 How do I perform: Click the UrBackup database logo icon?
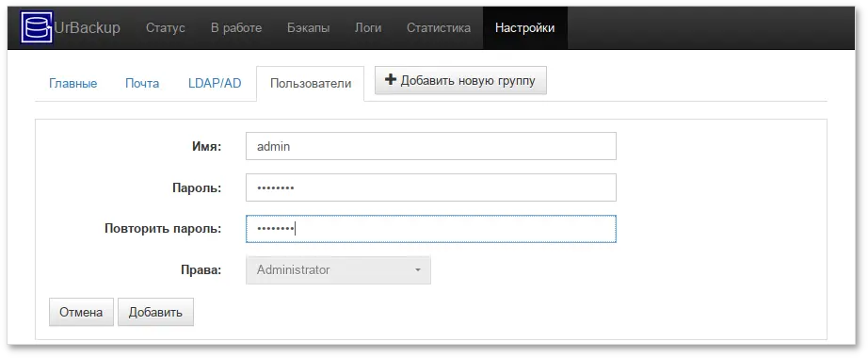point(37,27)
